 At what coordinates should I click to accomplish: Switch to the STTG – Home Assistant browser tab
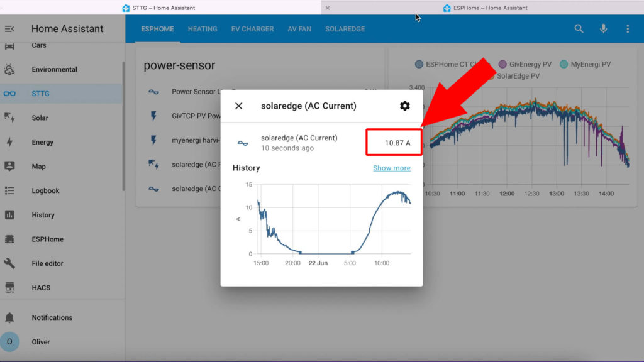pos(160,8)
